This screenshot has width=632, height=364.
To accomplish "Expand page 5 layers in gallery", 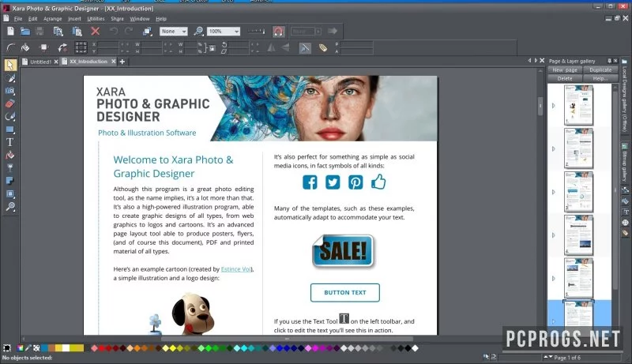I will click(x=554, y=278).
